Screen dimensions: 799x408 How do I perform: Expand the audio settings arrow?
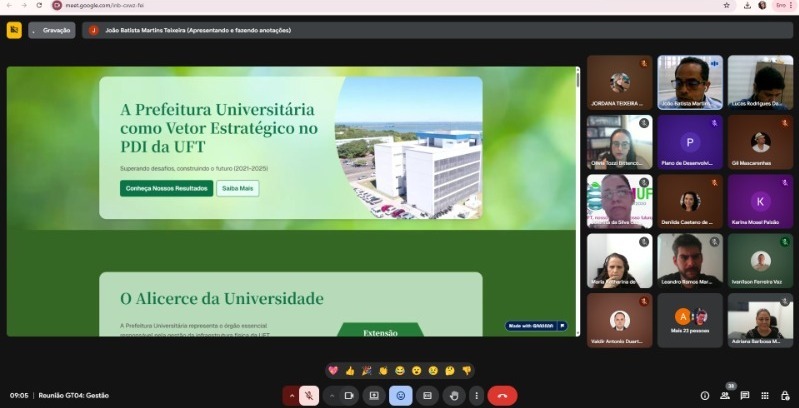click(x=291, y=395)
